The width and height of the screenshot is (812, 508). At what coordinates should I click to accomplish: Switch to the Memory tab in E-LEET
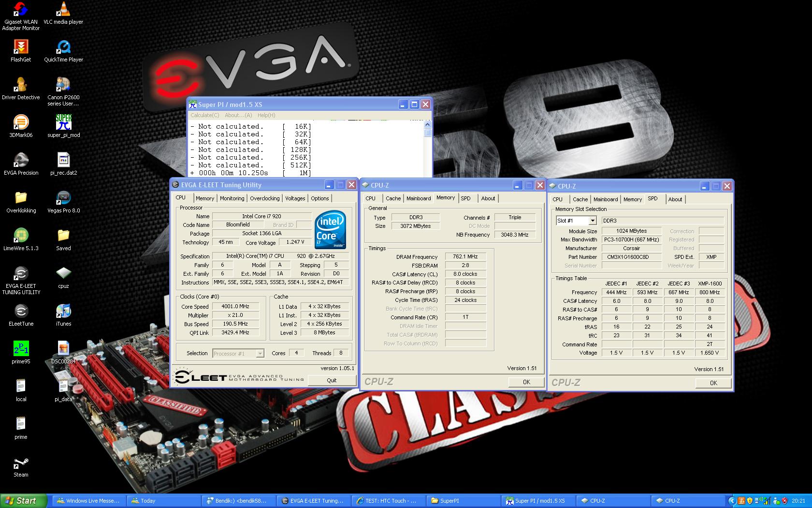coord(205,198)
